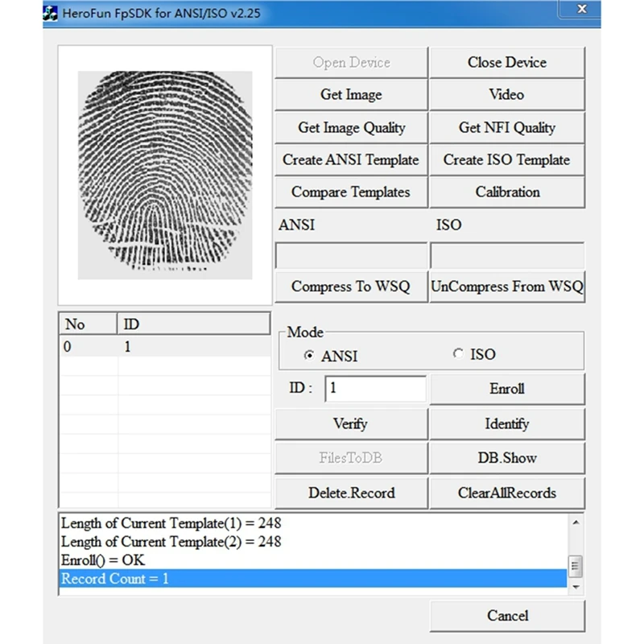The width and height of the screenshot is (644, 644).
Task: Start Video capture
Action: click(506, 95)
